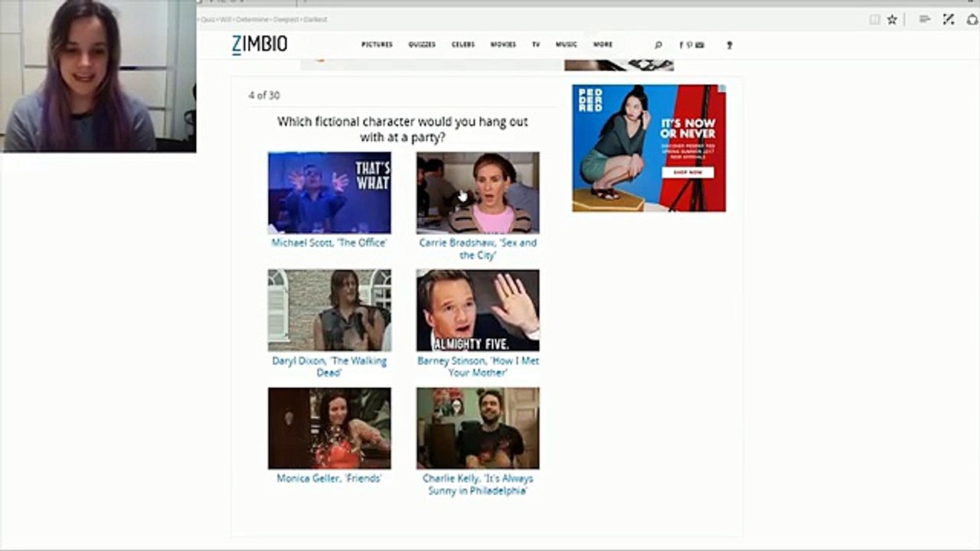The height and width of the screenshot is (551, 980).
Task: Open the Celebs section in navigation
Action: click(463, 45)
